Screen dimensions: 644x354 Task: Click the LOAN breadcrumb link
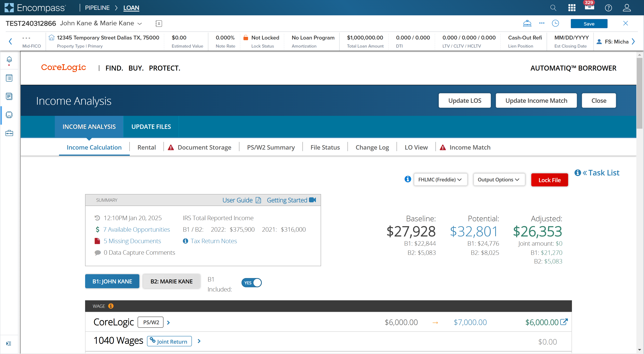[x=131, y=8]
